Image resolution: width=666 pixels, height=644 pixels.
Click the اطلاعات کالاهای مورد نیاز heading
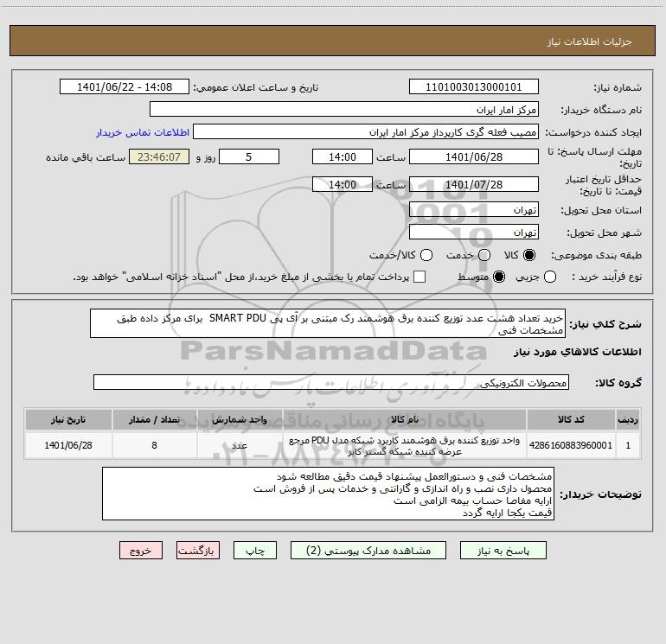578,352
